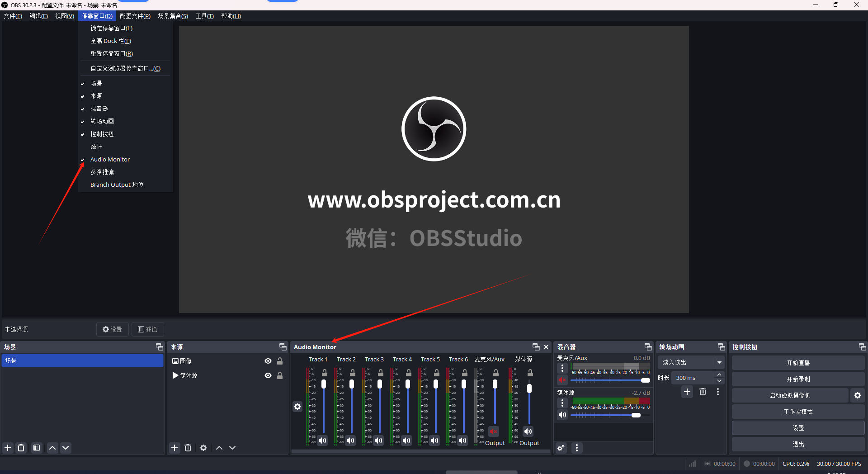Screen dimensions: 868x474
Task: Open source properties gear in Sources dock
Action: point(203,448)
